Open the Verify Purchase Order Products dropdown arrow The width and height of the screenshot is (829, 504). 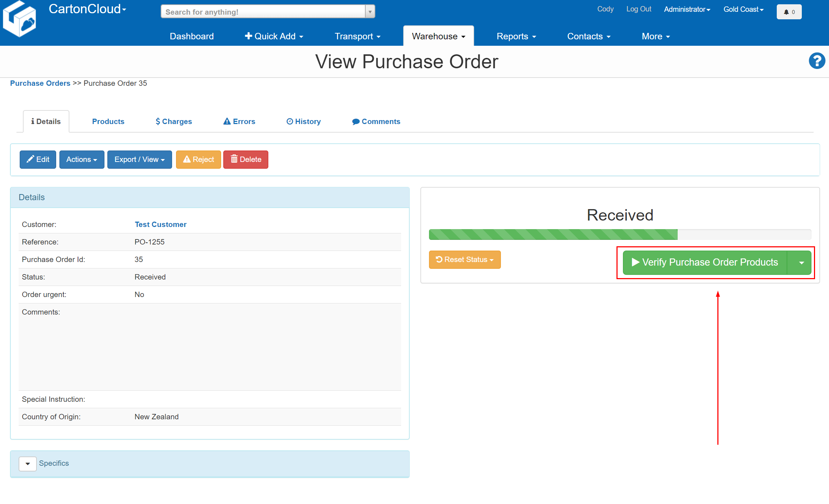[801, 262]
